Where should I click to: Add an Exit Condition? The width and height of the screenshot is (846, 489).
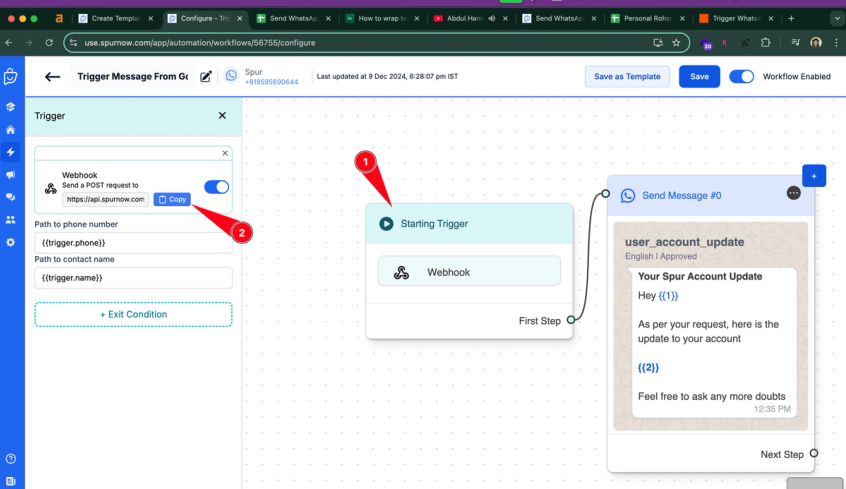(133, 314)
